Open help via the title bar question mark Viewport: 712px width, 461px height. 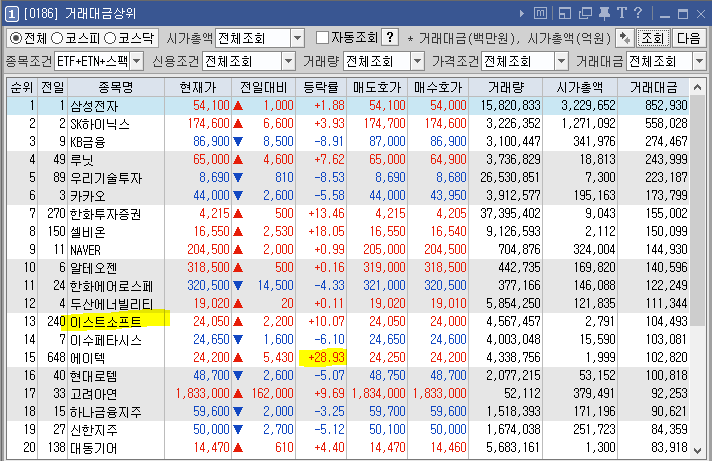638,13
